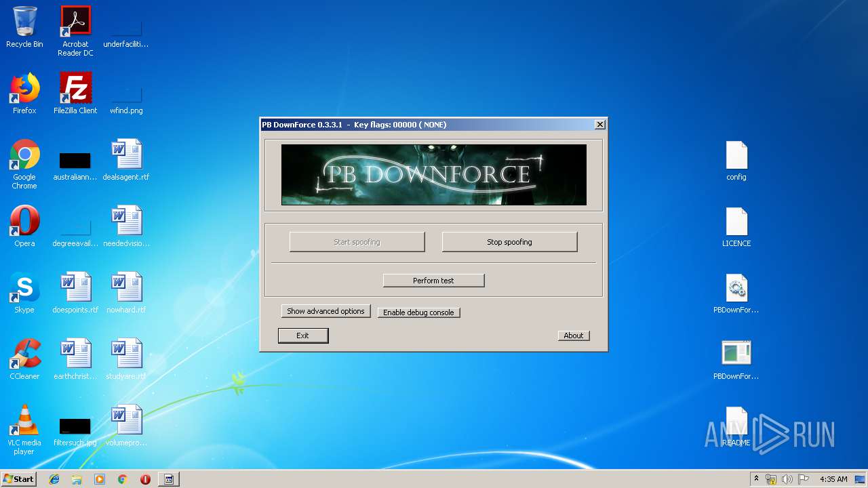
Task: Open dealsagent.rtf document
Action: [126, 161]
